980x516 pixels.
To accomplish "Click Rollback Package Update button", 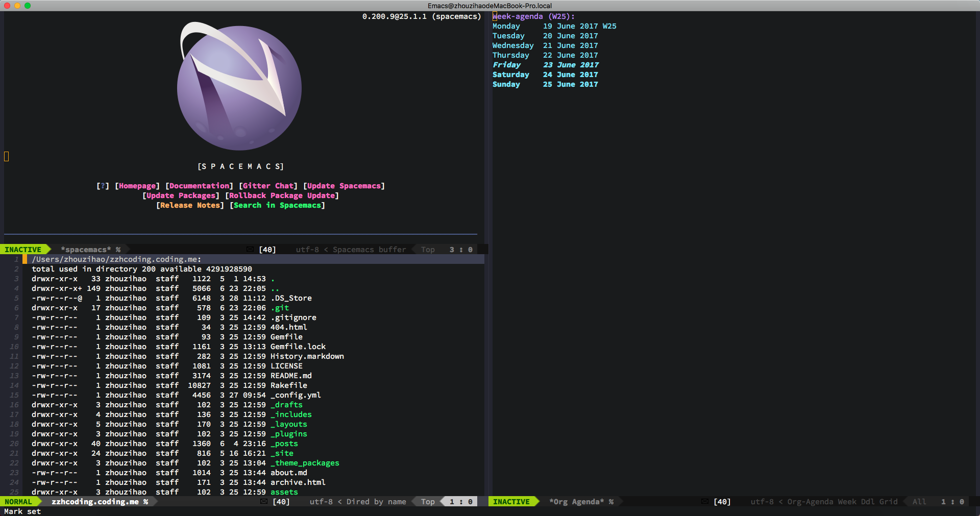I will 282,195.
